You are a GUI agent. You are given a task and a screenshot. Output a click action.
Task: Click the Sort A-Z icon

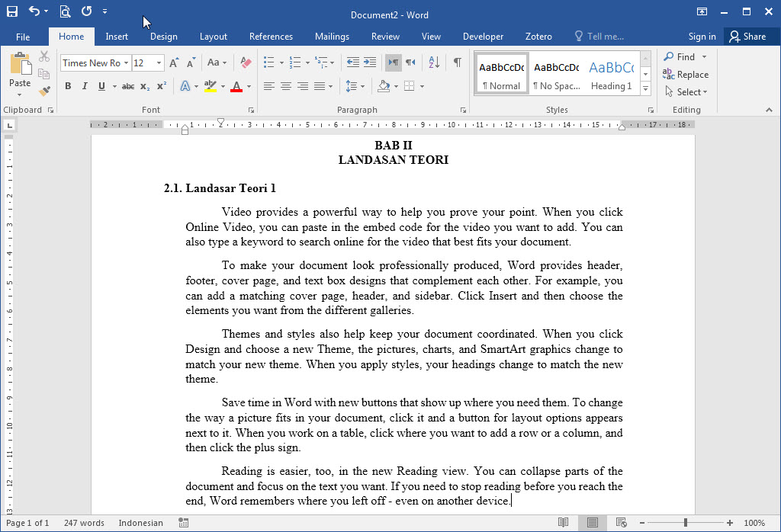click(x=434, y=62)
